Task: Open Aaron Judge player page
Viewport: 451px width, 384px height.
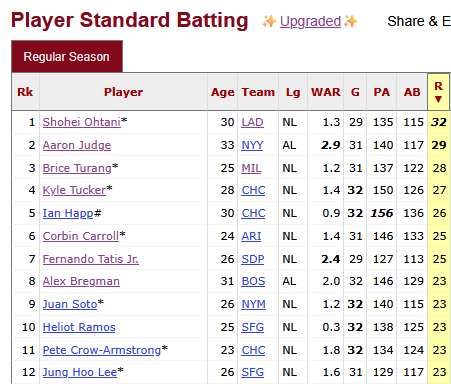Action: (x=77, y=145)
